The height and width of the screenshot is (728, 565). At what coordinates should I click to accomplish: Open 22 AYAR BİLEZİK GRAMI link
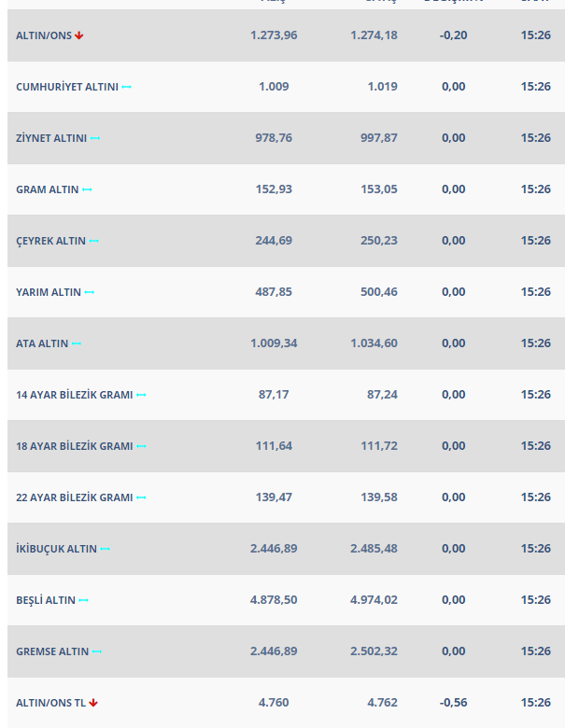[x=75, y=497]
